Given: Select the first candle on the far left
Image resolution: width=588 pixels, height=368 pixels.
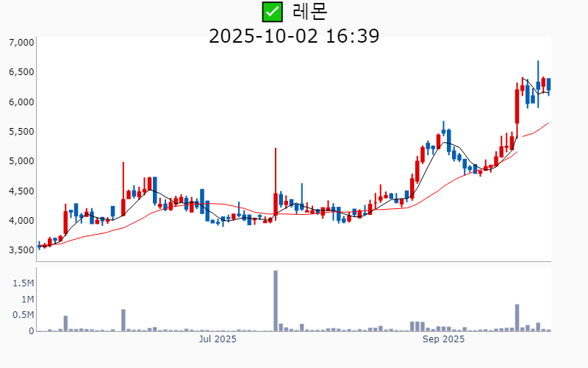Looking at the screenshot, I should point(39,246).
